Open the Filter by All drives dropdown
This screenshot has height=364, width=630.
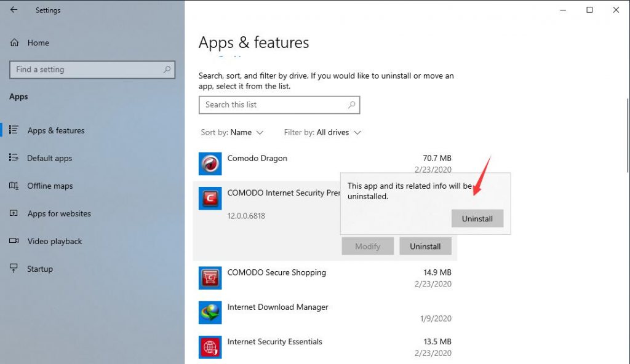(322, 133)
